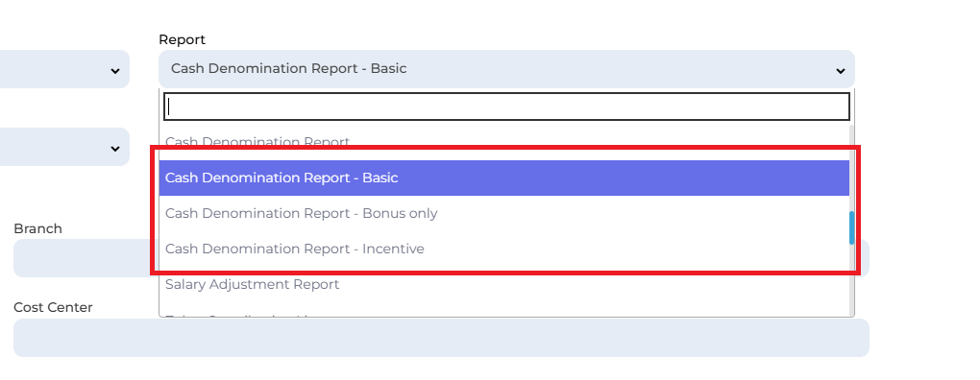Screen dimensions: 980x380
Task: Click the chevron of the dropdown beside Report
Action: (115, 71)
